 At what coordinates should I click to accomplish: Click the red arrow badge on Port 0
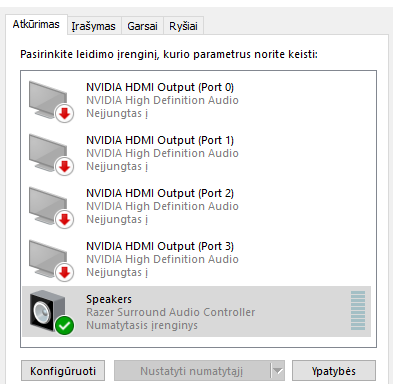coord(64,114)
